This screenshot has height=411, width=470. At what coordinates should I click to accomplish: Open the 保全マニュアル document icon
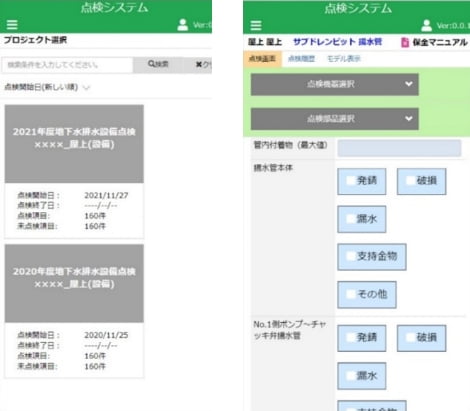click(404, 42)
